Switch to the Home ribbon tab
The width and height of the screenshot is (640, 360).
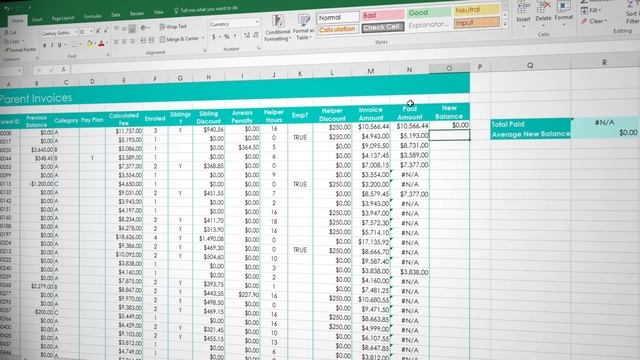tap(18, 20)
